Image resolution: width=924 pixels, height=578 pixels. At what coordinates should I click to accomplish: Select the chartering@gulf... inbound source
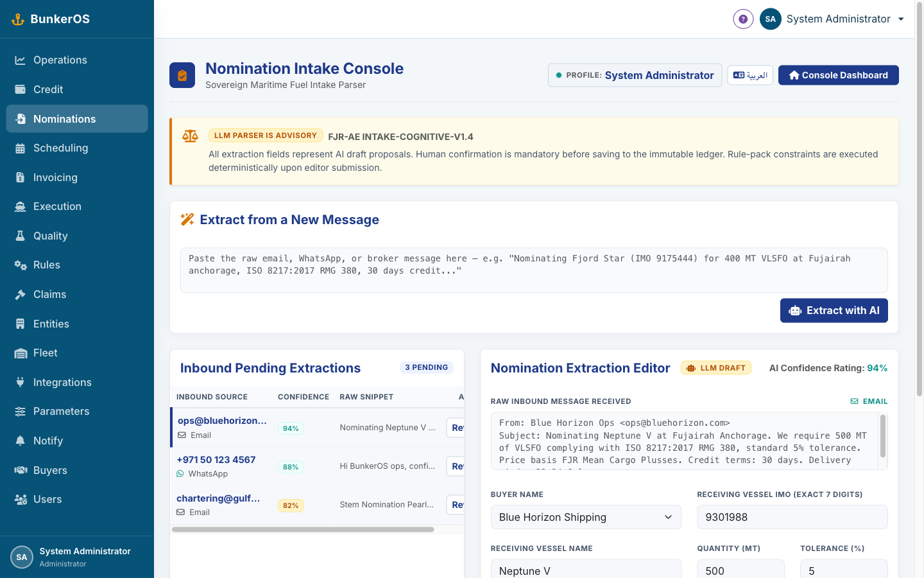click(x=218, y=498)
